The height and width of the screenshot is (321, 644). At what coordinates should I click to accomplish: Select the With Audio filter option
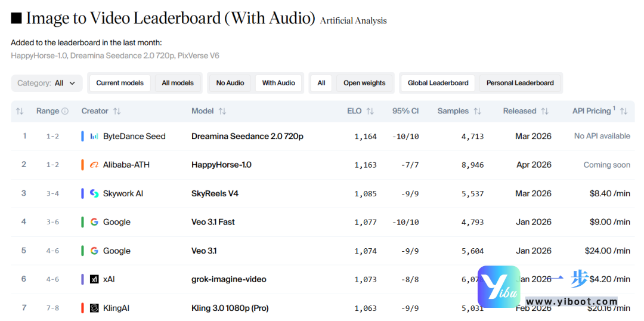[278, 83]
